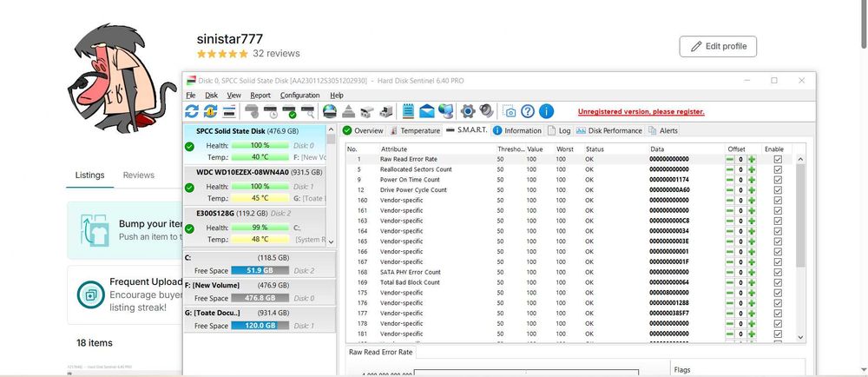
Task: Click the up arrow of the S.M.A.R.T. table scrollbar
Action: (800, 160)
